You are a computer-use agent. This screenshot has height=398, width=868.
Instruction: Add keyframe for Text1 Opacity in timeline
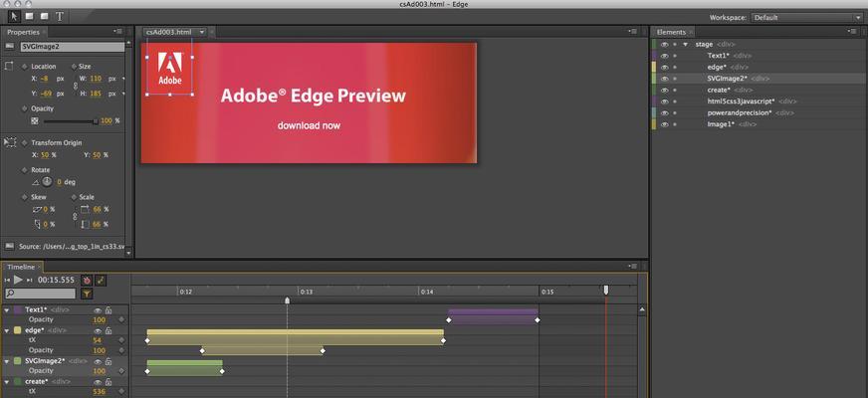121,320
